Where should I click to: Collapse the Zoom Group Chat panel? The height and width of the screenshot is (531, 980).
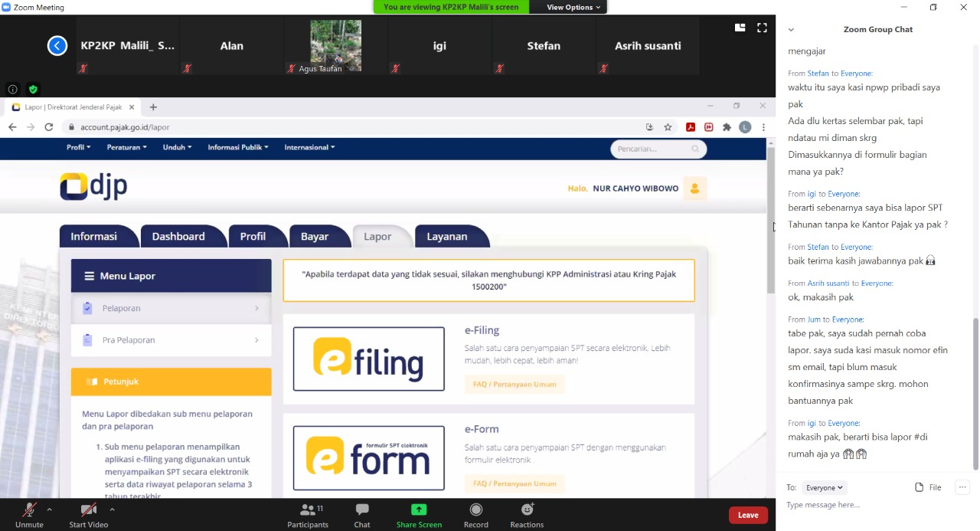[791, 30]
